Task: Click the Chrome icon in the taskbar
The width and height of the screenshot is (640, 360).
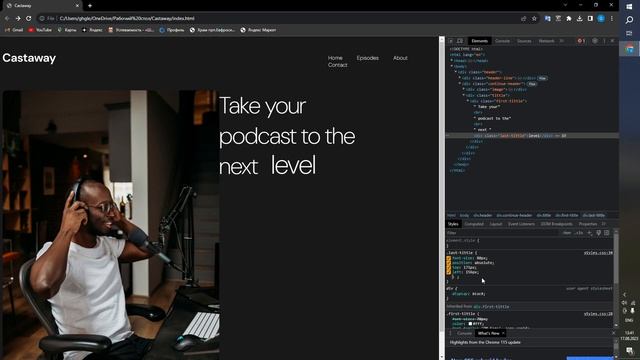Action: [x=629, y=49]
